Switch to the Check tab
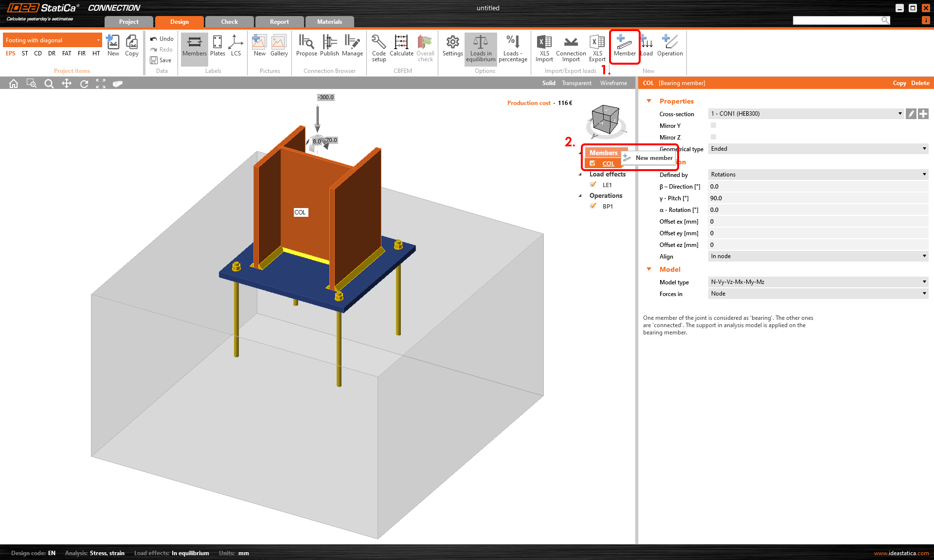This screenshot has width=934, height=560. pyautogui.click(x=229, y=21)
